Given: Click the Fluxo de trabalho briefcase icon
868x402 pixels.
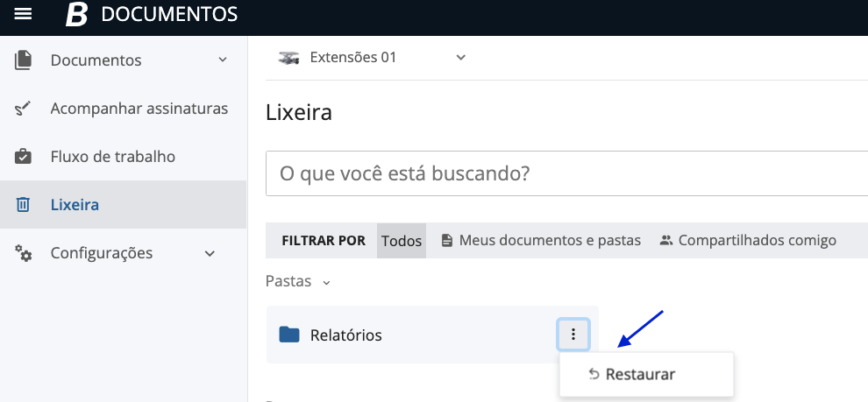Looking at the screenshot, I should (x=24, y=157).
